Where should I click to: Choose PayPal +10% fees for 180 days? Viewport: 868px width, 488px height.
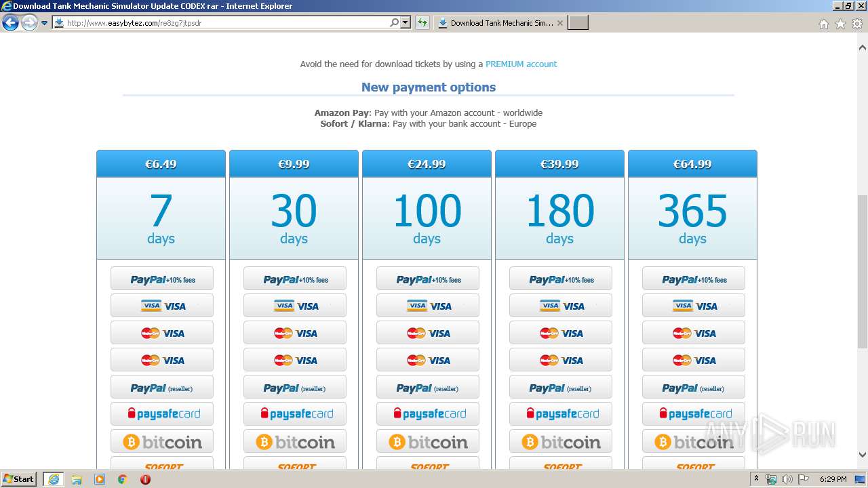561,279
